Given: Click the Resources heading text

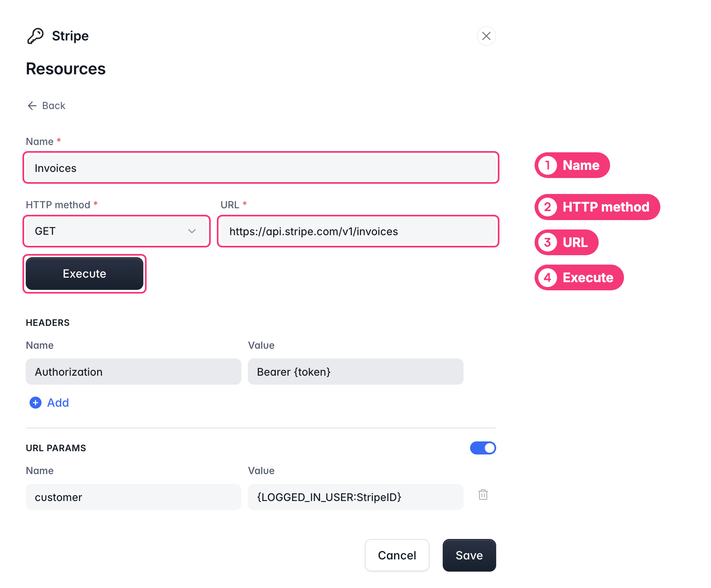Looking at the screenshot, I should [66, 69].
